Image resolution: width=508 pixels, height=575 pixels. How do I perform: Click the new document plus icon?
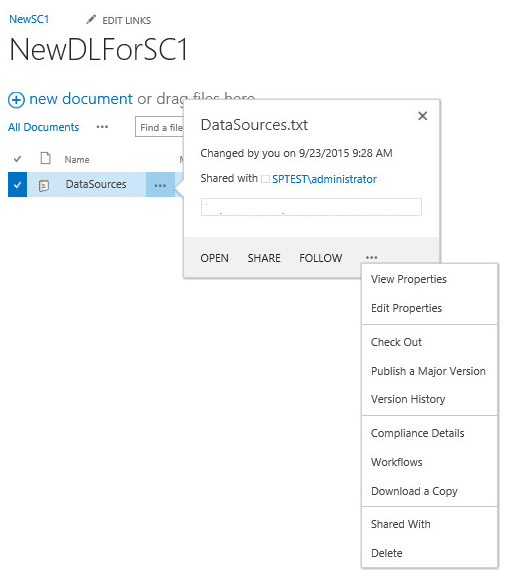(x=17, y=100)
